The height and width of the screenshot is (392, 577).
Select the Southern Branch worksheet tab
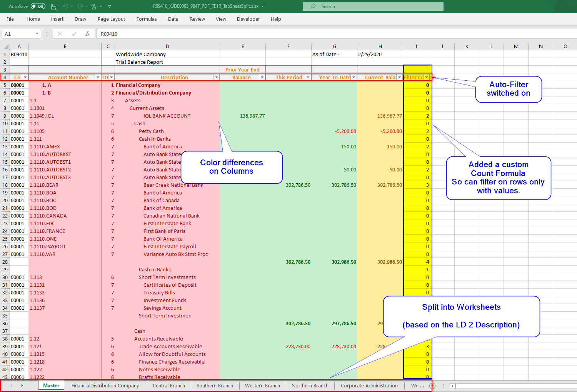[x=215, y=385]
